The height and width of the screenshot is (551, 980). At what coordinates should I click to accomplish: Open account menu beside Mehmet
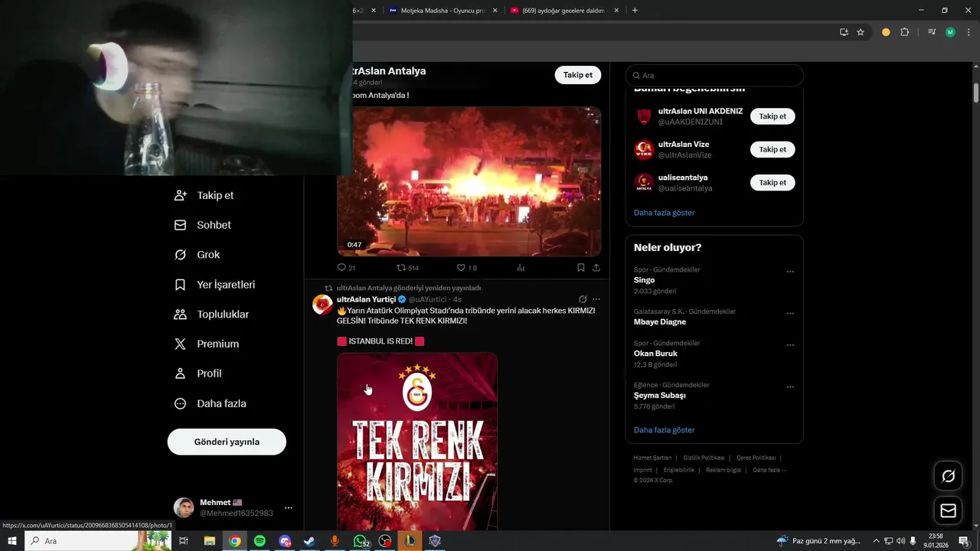289,507
